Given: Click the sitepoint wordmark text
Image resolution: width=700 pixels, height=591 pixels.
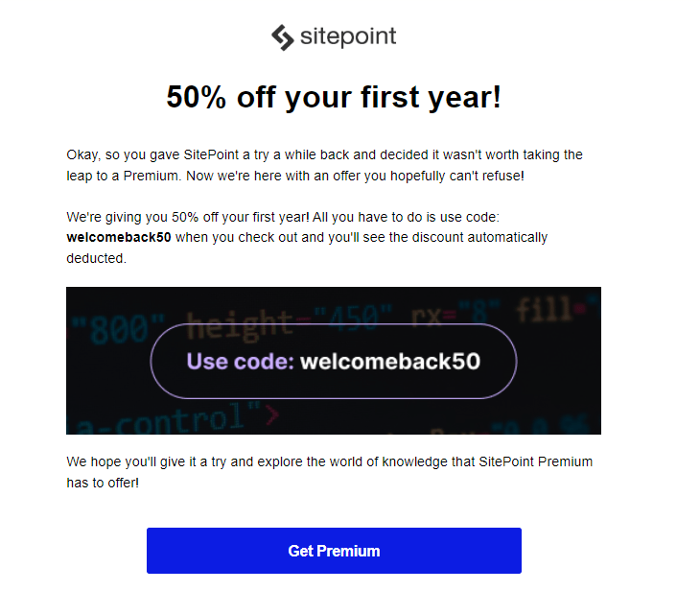Looking at the screenshot, I should coord(348,36).
